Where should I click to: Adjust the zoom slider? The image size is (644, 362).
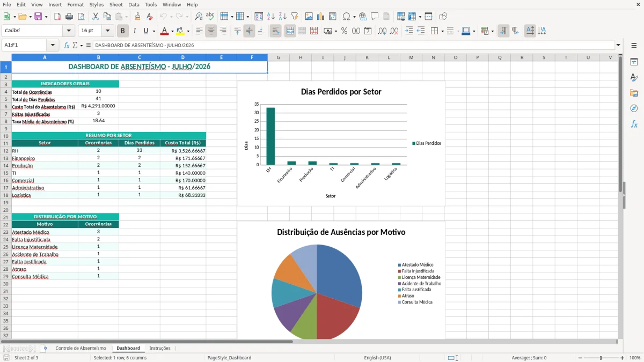coord(601,358)
